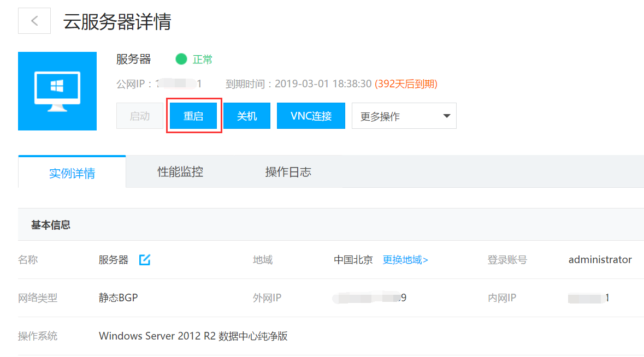The image size is (644, 357).
Task: Click the 基本信息 section header
Action: (51, 225)
